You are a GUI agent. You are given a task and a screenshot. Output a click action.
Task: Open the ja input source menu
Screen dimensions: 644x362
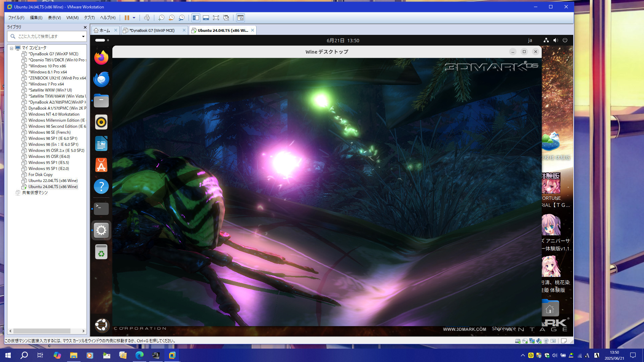[x=530, y=41]
